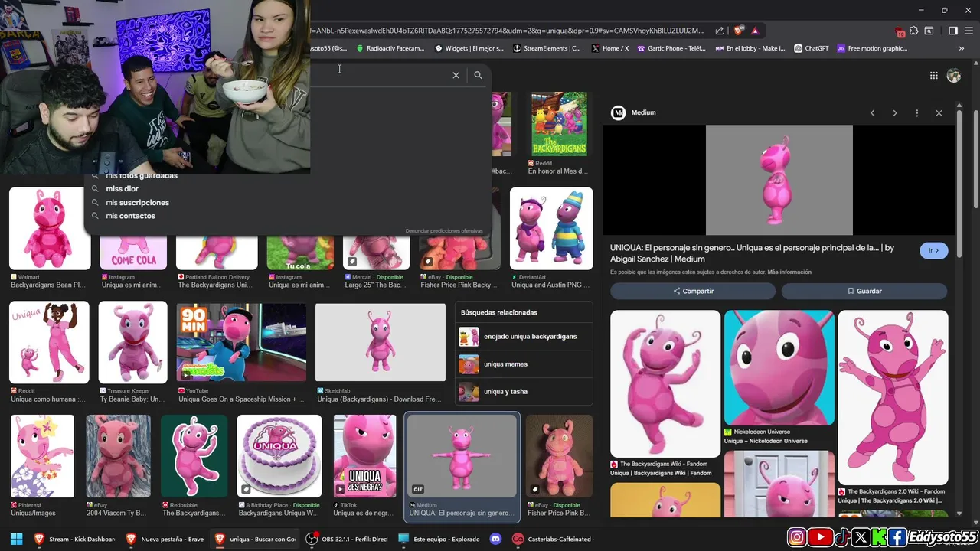Open Gartic Phone bookmark
Viewport: 980px width, 551px height.
670,48
